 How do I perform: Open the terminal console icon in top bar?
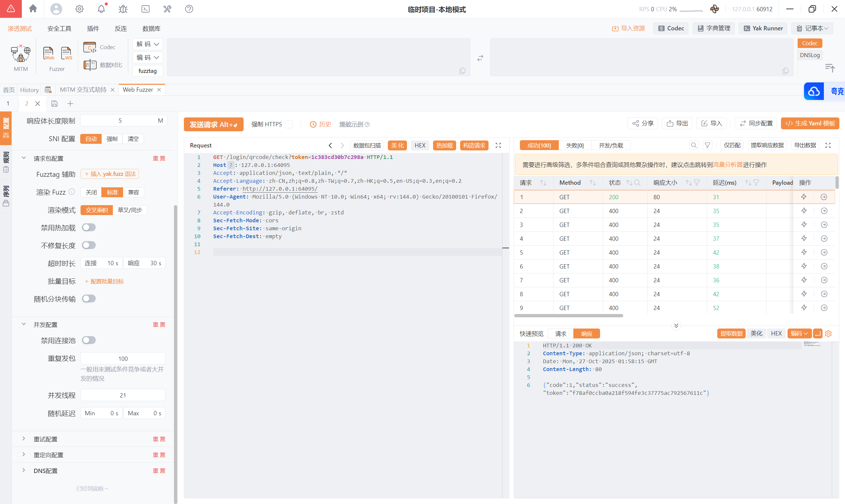146,9
